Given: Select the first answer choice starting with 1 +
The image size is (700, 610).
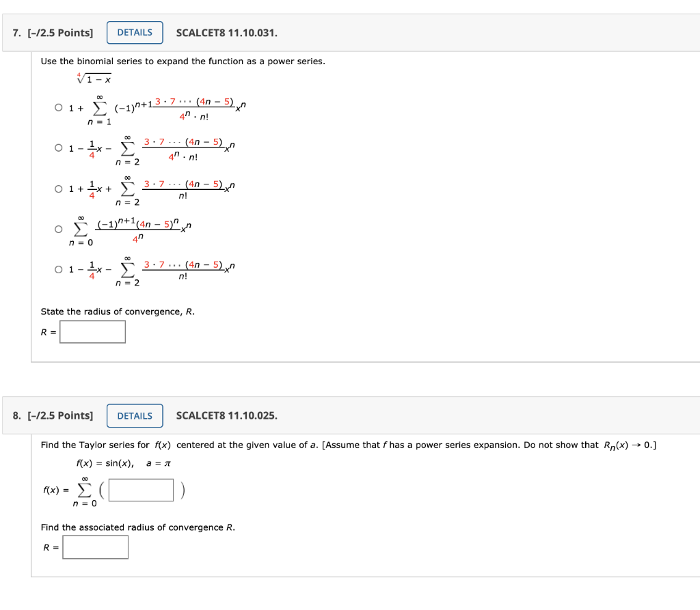Looking at the screenshot, I should (x=59, y=107).
